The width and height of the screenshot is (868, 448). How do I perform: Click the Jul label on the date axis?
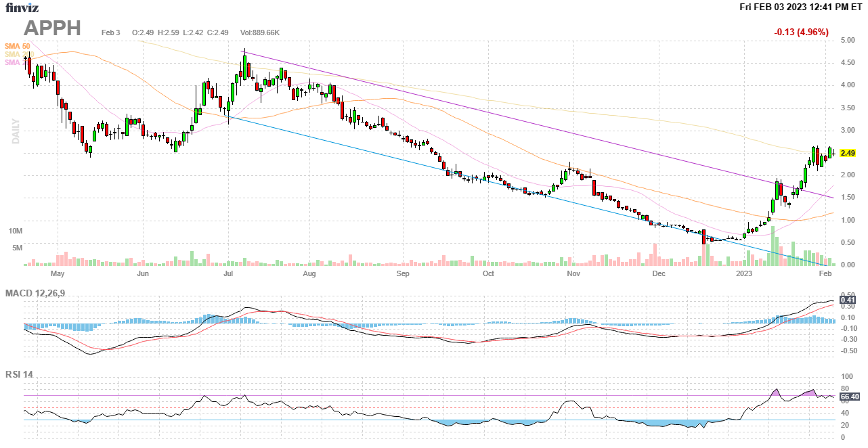pyautogui.click(x=228, y=274)
